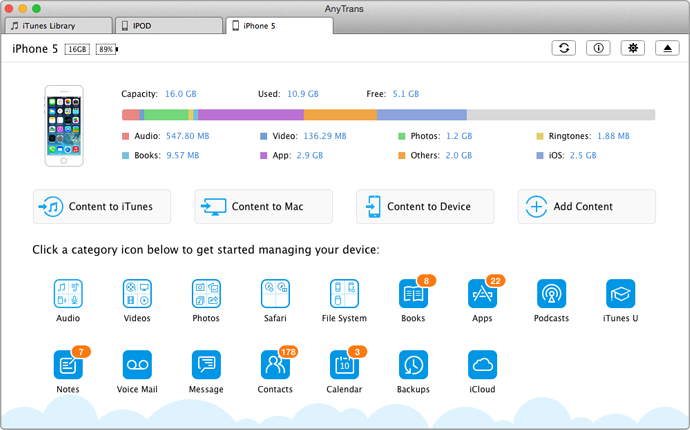Click the 89% battery indicator
This screenshot has height=430, width=690.
click(x=107, y=49)
